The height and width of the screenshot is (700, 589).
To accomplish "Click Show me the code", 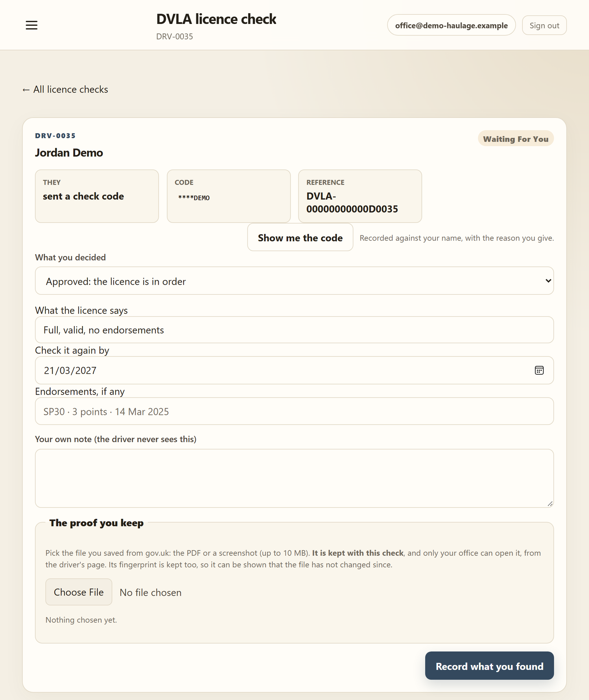I will click(300, 238).
